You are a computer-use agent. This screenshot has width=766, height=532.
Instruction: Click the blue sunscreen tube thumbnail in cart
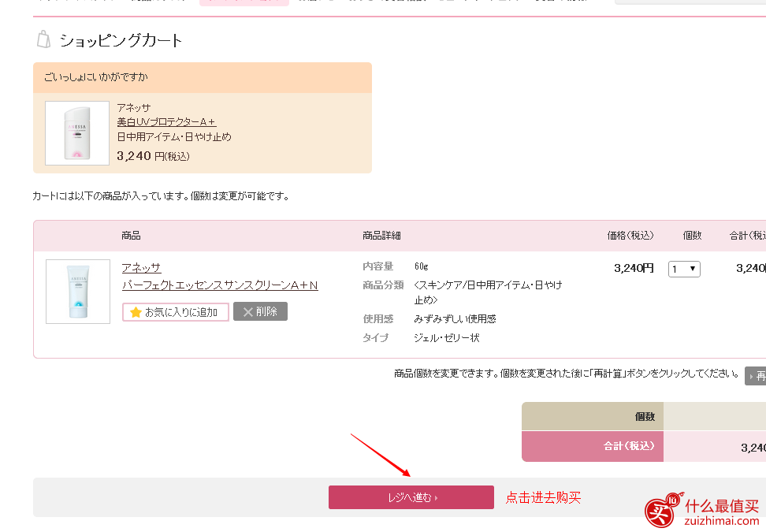[78, 292]
